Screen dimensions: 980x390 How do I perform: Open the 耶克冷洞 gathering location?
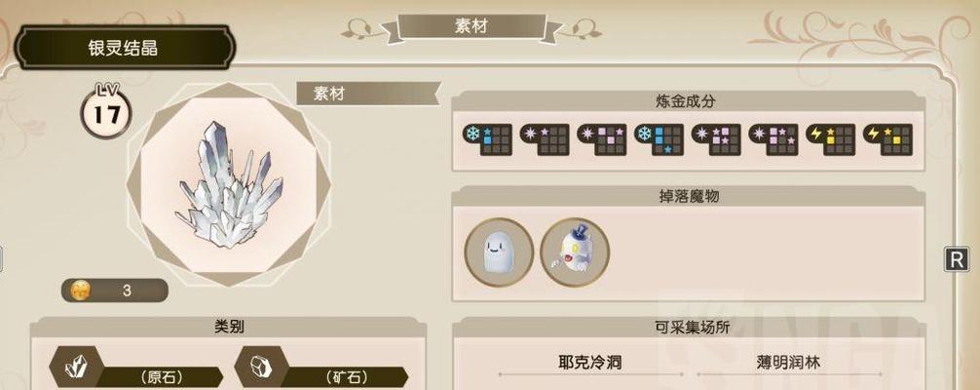[590, 363]
